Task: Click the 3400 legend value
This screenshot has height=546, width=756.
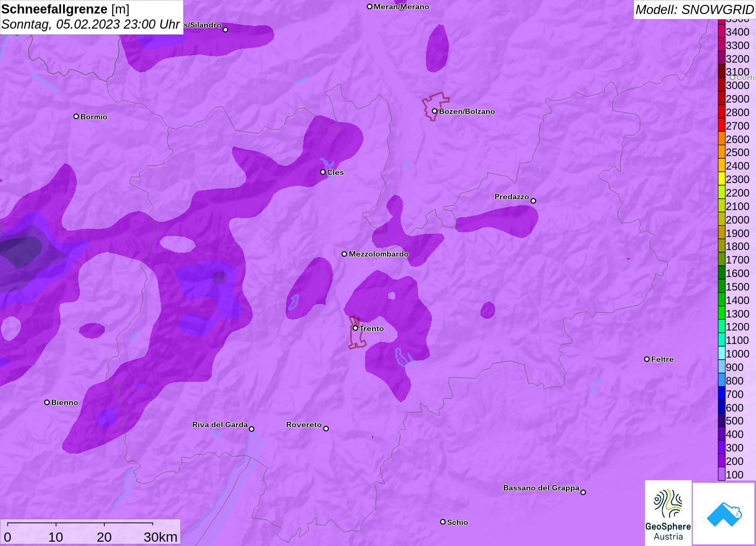Action: click(738, 32)
